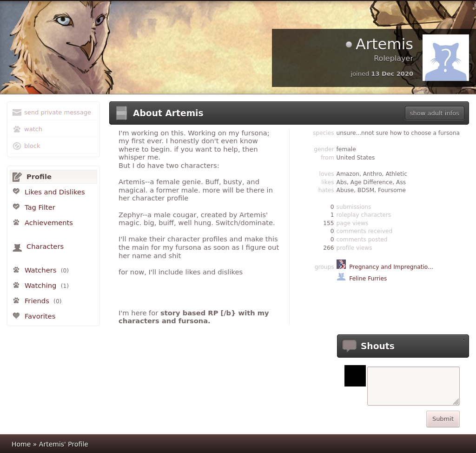Click the species value text
Image resolution: width=476 pixels, height=453 pixels.
tap(398, 133)
